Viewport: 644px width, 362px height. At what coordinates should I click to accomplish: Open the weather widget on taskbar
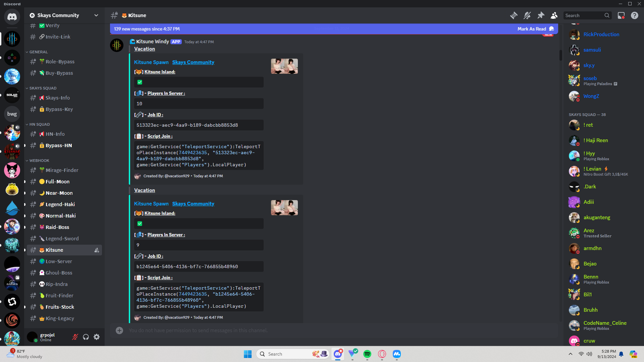click(x=25, y=354)
